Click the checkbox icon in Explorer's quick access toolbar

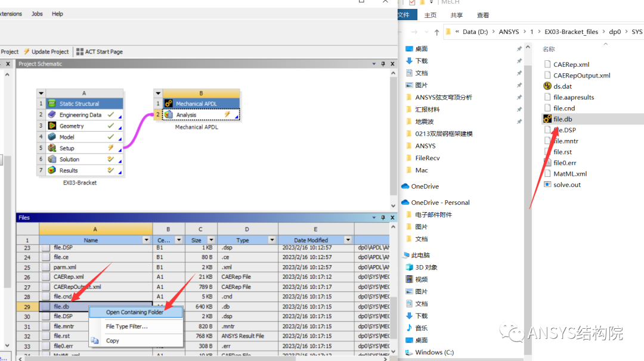click(413, 3)
